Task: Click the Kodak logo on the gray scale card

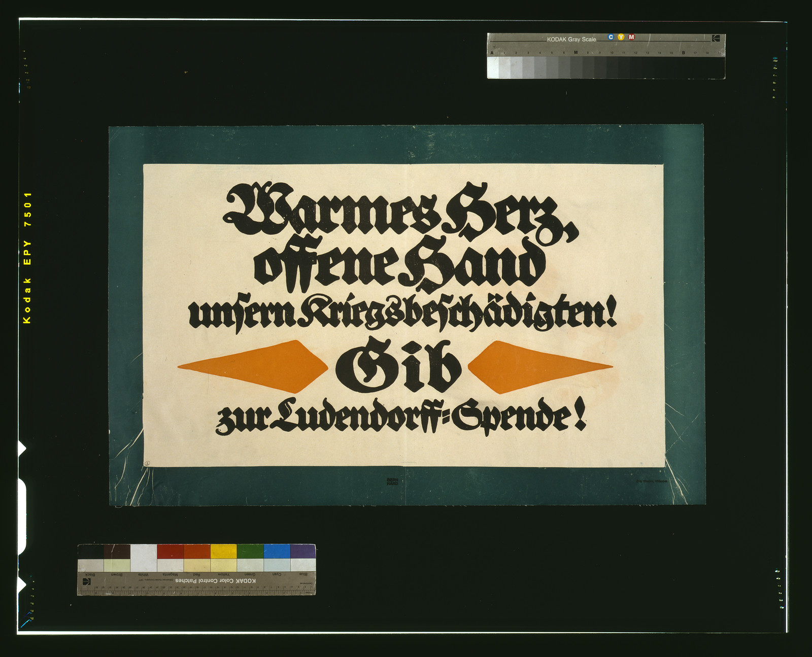Action: (x=716, y=38)
